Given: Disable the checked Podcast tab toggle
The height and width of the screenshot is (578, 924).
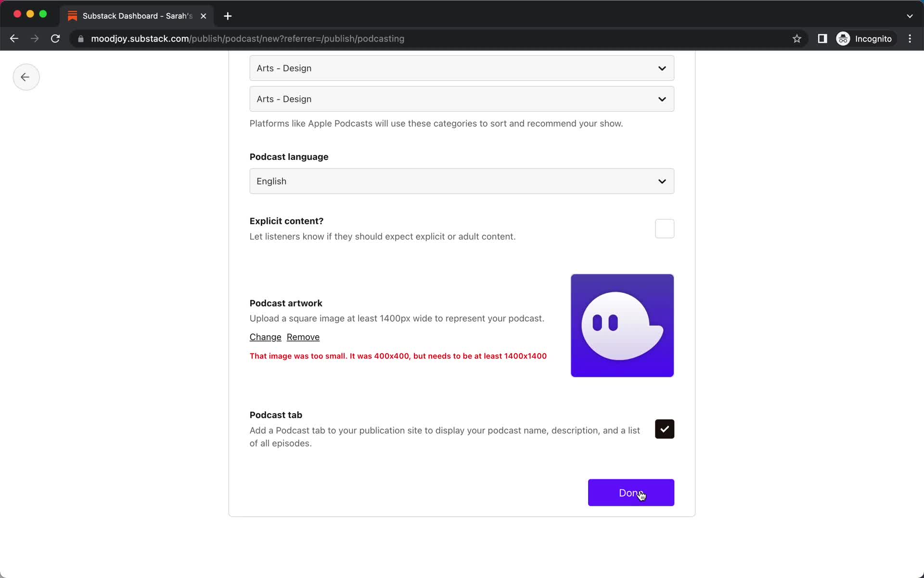Looking at the screenshot, I should click(x=665, y=429).
